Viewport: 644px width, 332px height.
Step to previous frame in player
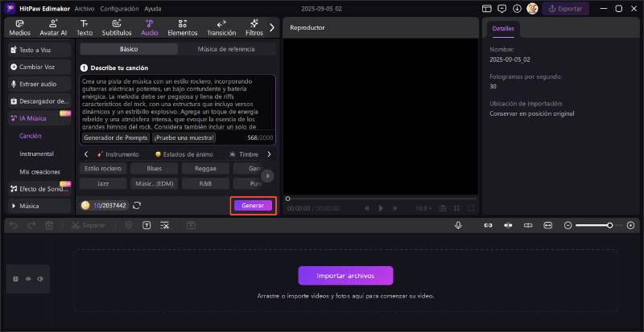[x=367, y=208]
